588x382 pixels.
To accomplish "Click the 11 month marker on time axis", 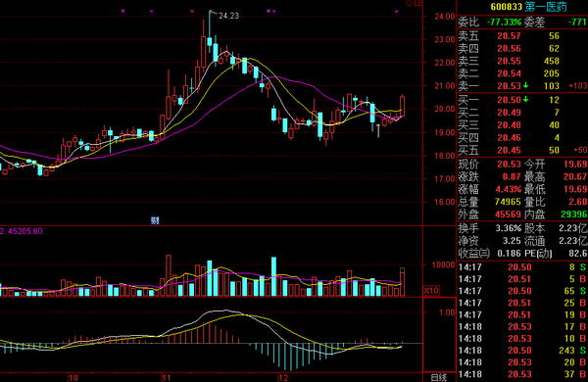I will coord(167,377).
